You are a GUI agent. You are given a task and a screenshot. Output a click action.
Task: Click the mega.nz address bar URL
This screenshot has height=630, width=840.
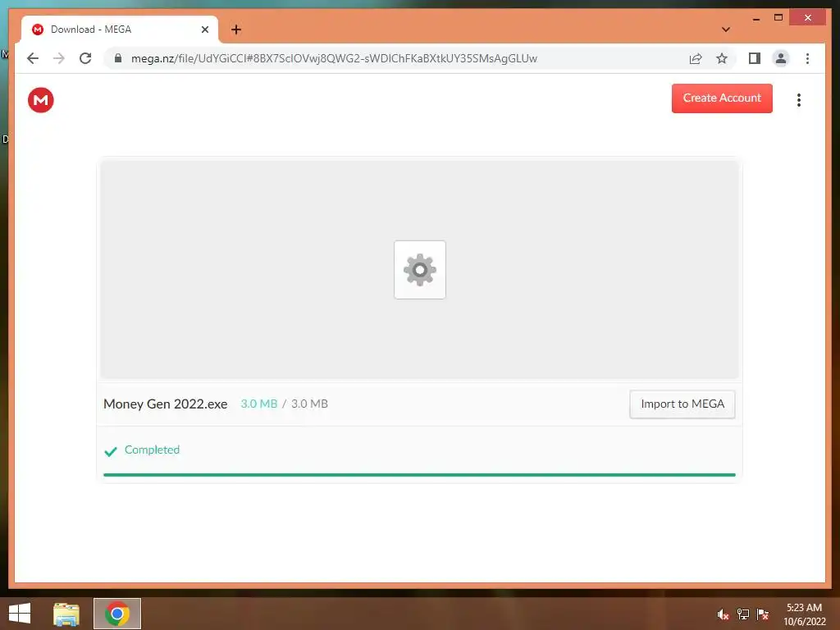pyautogui.click(x=334, y=58)
